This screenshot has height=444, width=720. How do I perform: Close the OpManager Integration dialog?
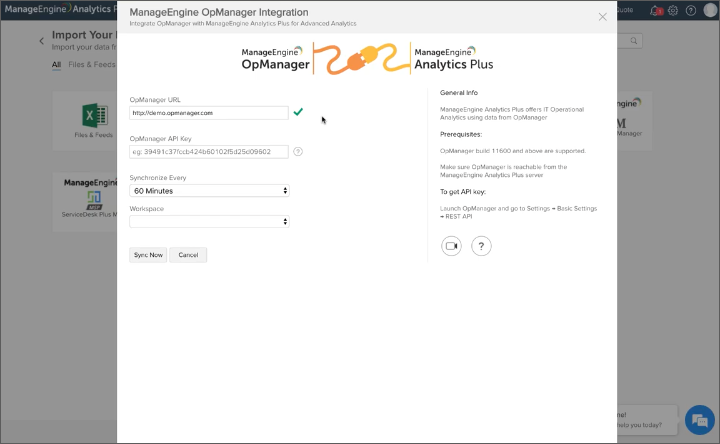click(602, 17)
